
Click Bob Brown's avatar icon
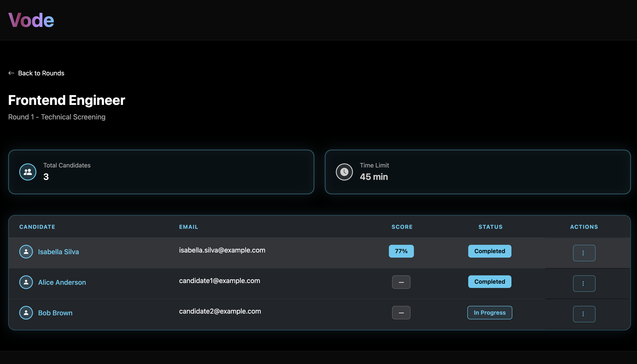point(26,313)
